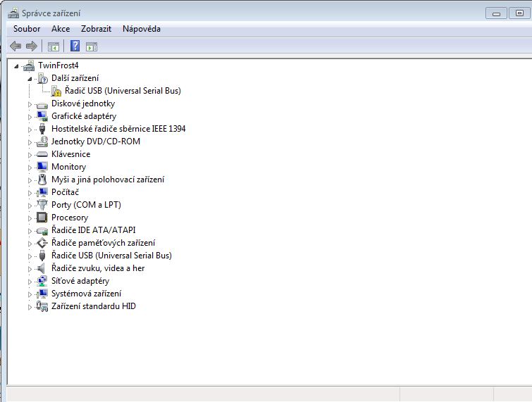Click the Porty (COM a LPT) icon
This screenshot has height=402, width=532.
42,205
